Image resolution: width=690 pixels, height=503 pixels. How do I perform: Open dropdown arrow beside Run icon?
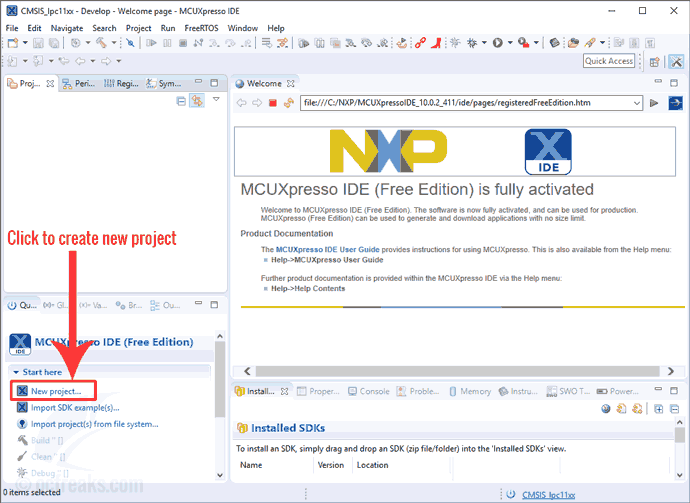point(510,43)
